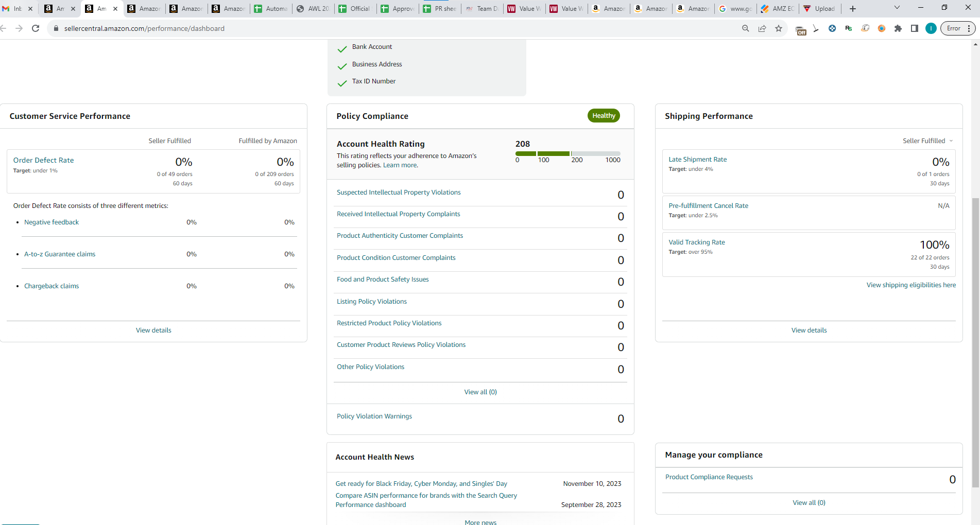
Task: Reload the Seller Central page
Action: pos(36,28)
